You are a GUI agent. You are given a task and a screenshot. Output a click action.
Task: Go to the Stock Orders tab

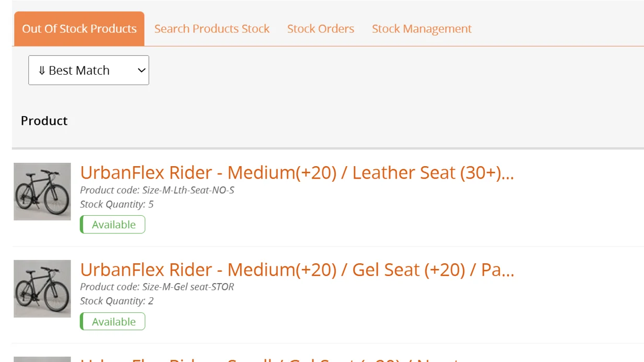(320, 29)
